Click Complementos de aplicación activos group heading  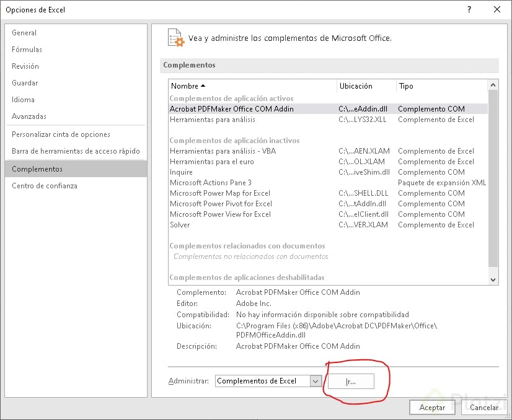point(231,98)
